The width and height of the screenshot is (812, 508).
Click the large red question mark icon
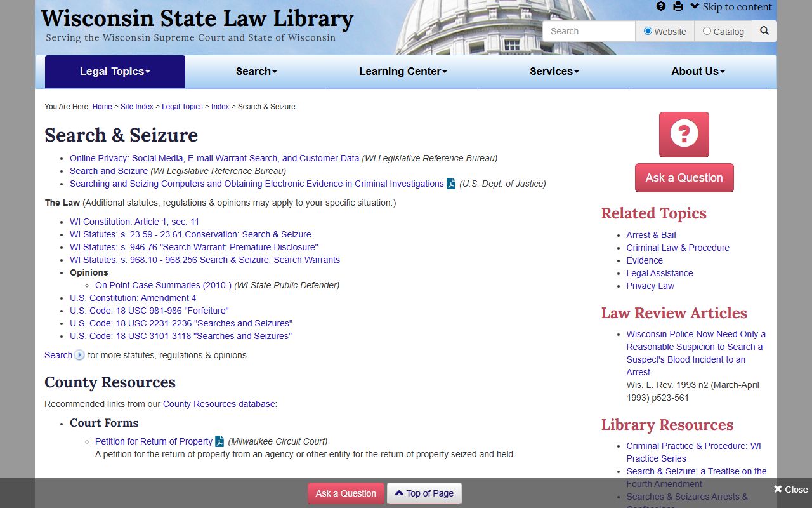[684, 135]
